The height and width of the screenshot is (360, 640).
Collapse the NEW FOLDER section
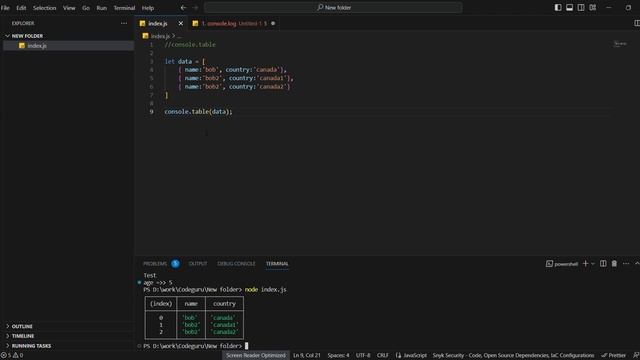(27, 36)
